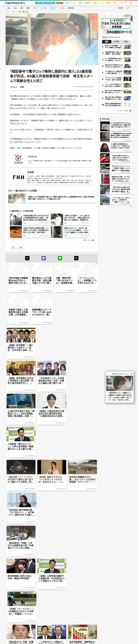The width and height of the screenshot is (138, 644).
Task: Click arrow icon beside ランキング一覧へ
Action: pyautogui.click(x=130, y=111)
